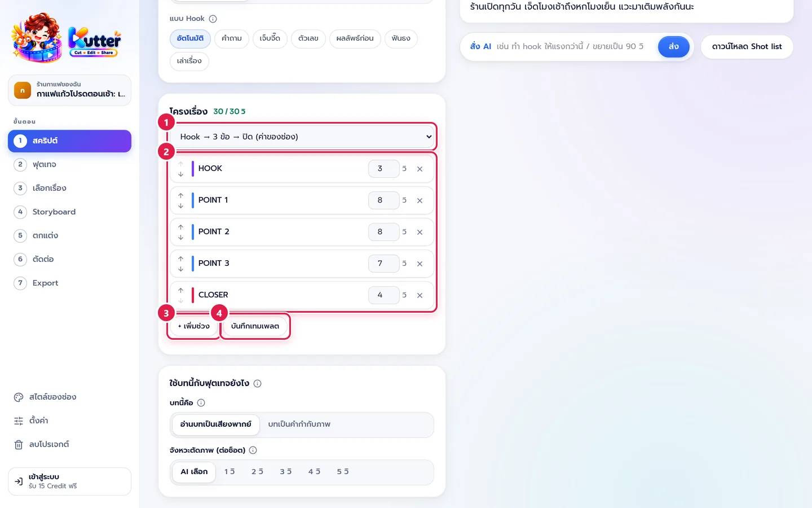This screenshot has width=812, height=508.
Task: Move POINT 1 up with the arrow
Action: pos(180,195)
